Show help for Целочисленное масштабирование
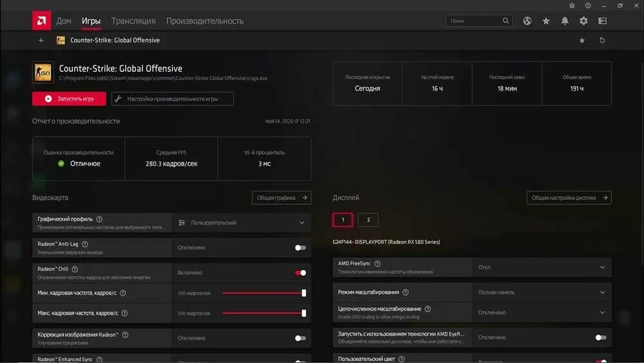 coord(428,309)
